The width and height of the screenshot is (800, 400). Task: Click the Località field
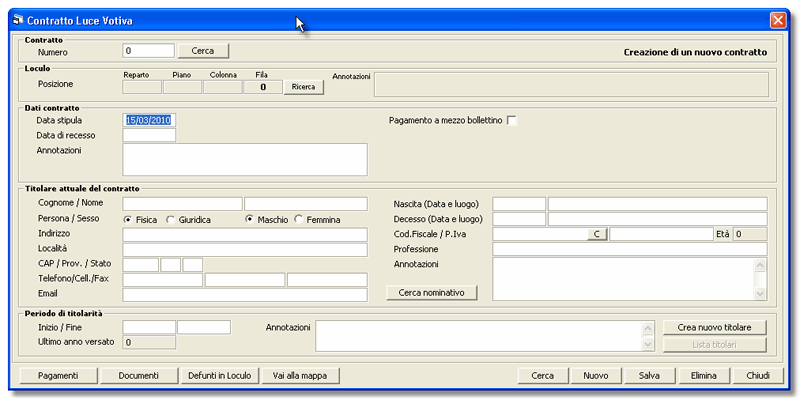245,250
